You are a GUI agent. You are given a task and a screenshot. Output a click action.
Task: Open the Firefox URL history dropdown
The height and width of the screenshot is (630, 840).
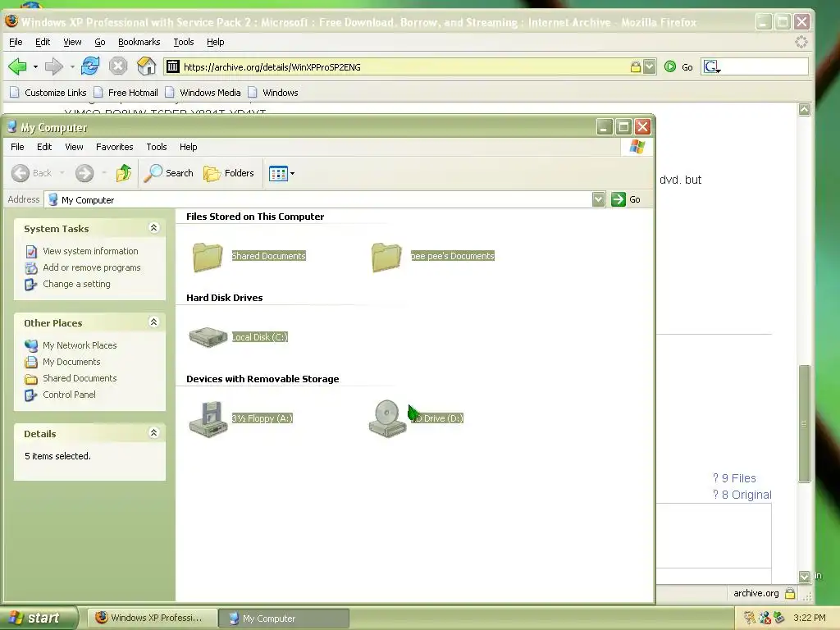click(650, 67)
